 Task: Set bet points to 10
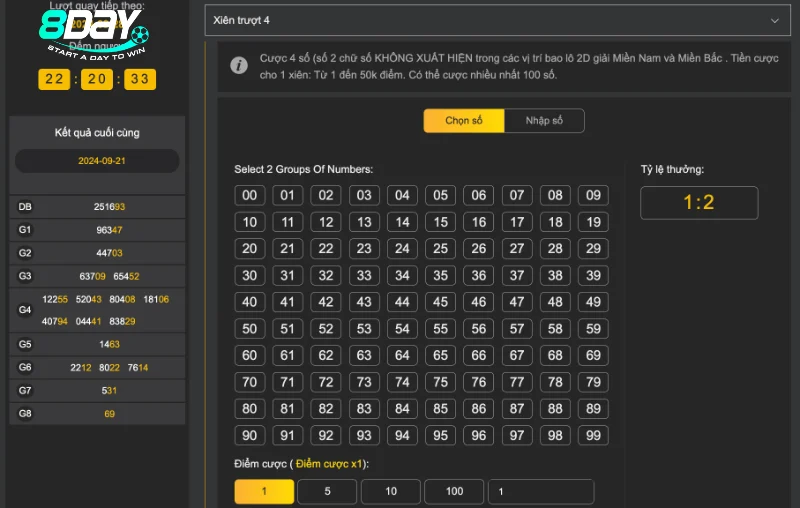point(390,492)
